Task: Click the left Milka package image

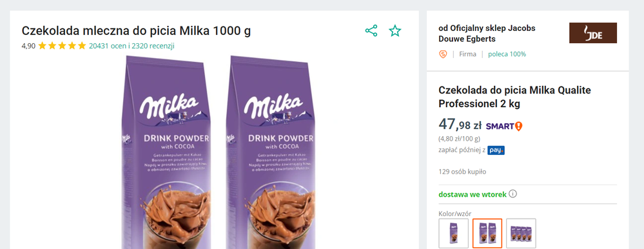Action: 166,152
